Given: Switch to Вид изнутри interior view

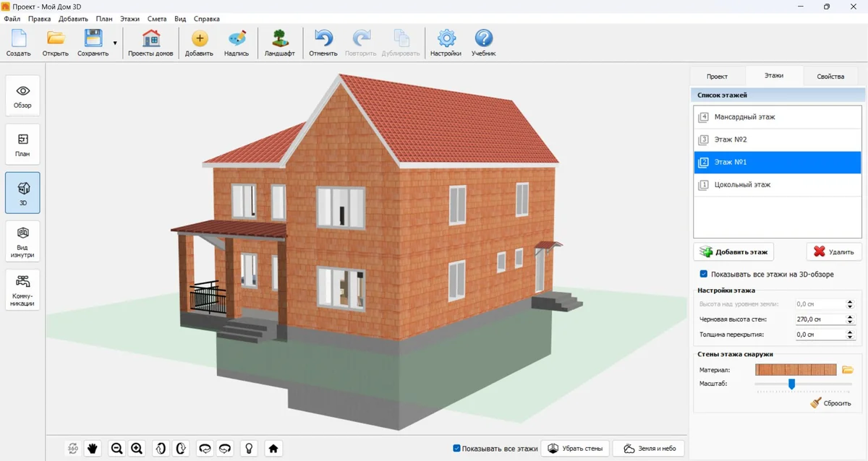Looking at the screenshot, I should click(x=22, y=241).
